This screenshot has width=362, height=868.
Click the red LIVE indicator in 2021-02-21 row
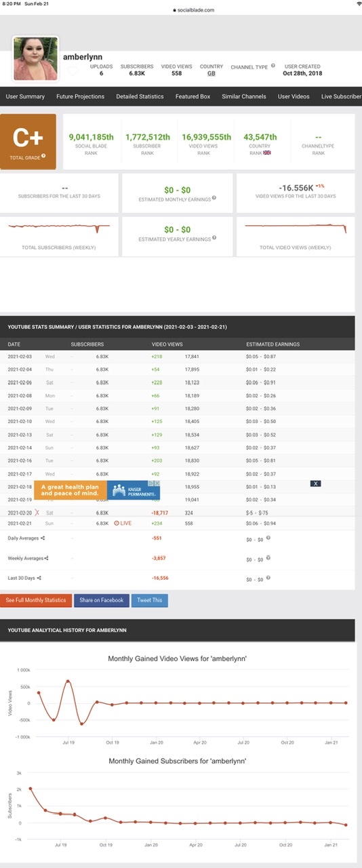coord(123,523)
